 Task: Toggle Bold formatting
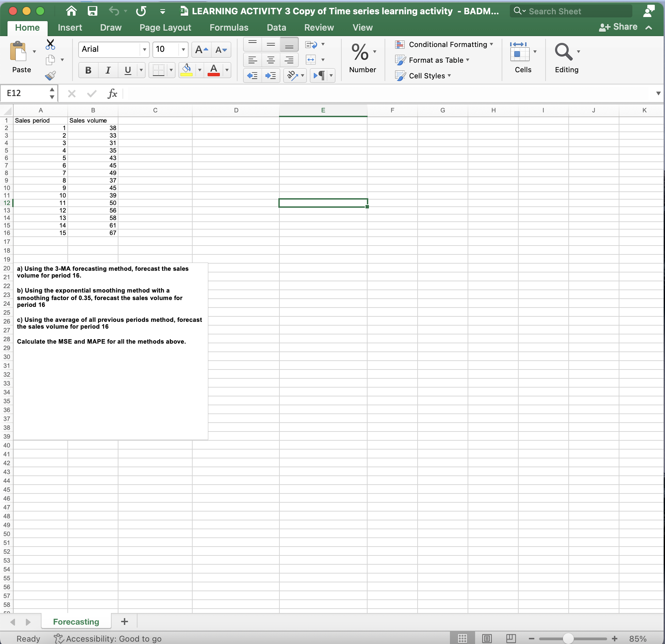[88, 70]
